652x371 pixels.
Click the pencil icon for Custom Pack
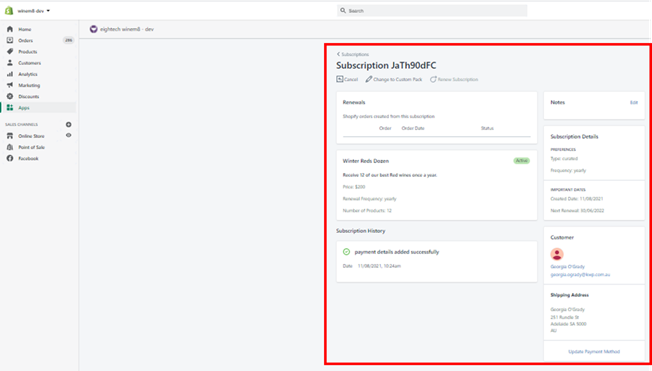click(369, 79)
